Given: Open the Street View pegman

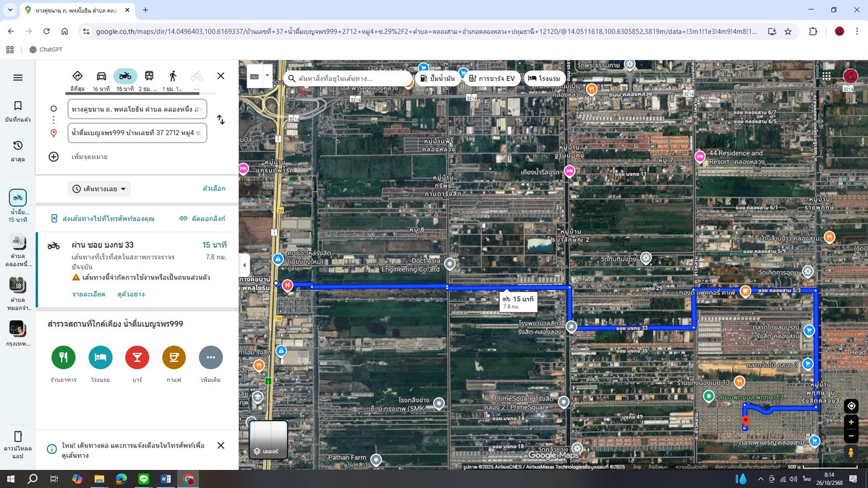Looking at the screenshot, I should pyautogui.click(x=851, y=452).
